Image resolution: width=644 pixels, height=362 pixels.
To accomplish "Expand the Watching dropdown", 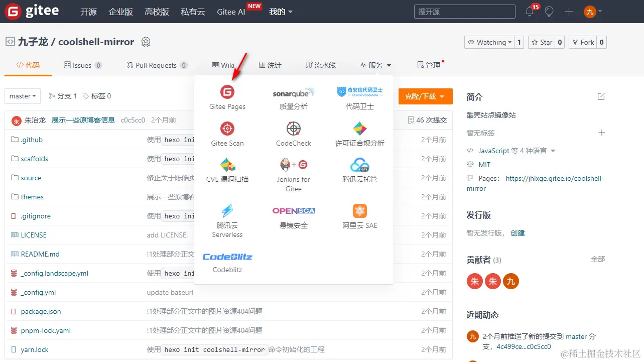I will [490, 42].
